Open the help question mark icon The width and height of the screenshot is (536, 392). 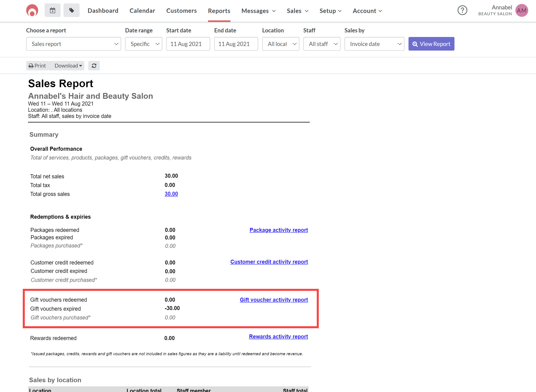pos(462,10)
